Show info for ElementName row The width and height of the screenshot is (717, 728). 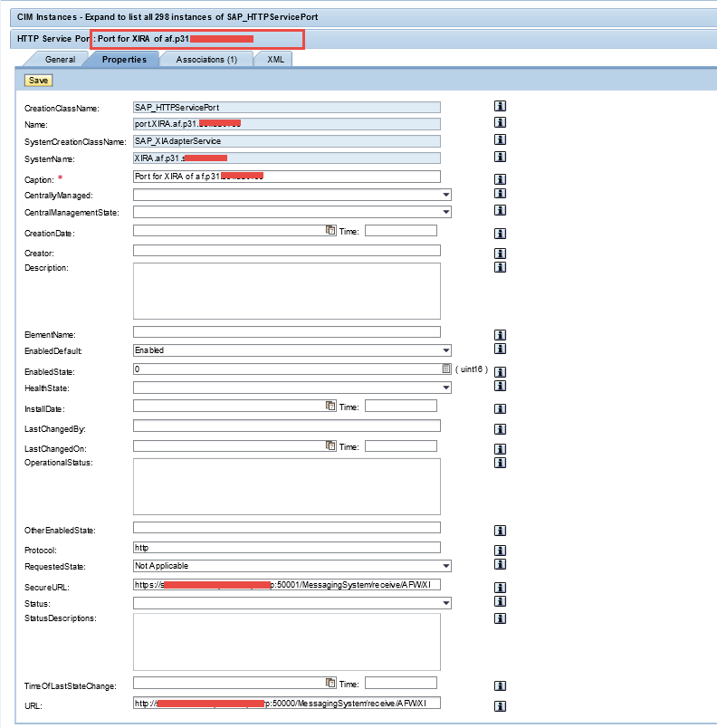click(500, 335)
